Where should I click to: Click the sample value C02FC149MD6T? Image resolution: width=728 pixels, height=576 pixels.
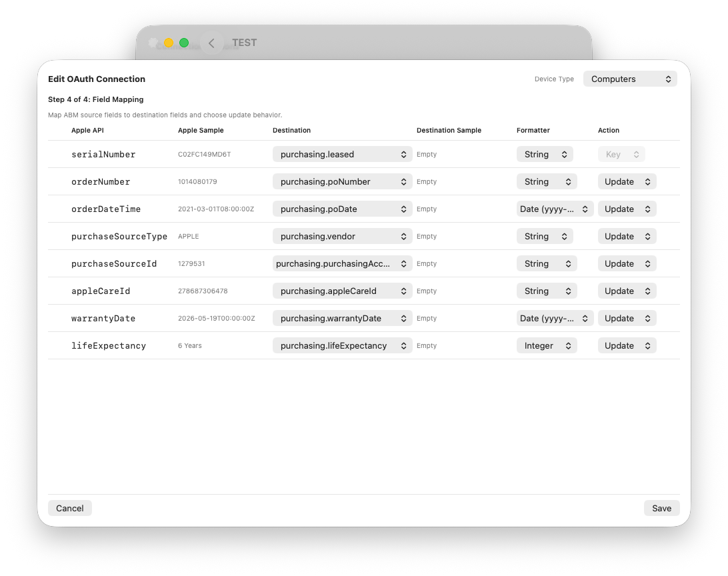(x=204, y=155)
